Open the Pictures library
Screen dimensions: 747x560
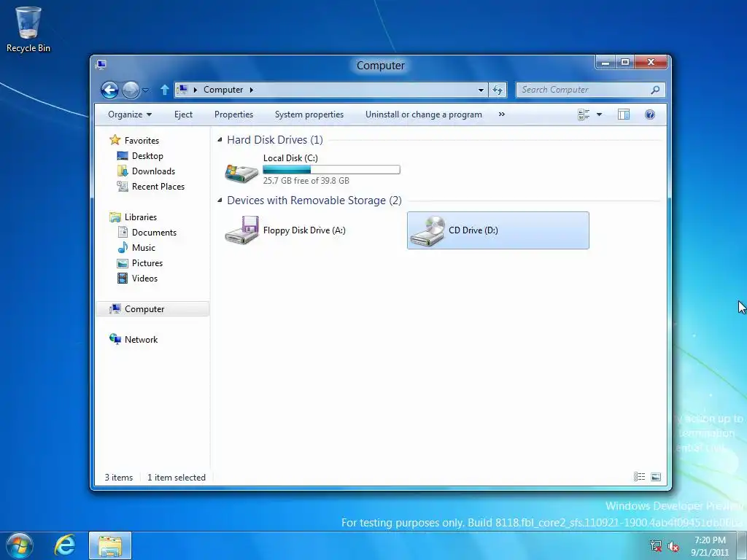pyautogui.click(x=147, y=262)
